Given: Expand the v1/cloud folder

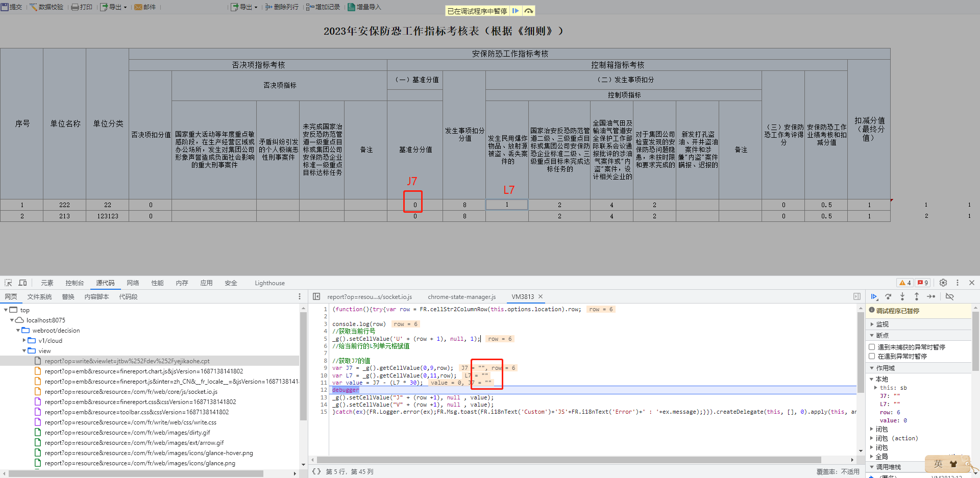Looking at the screenshot, I should point(24,340).
